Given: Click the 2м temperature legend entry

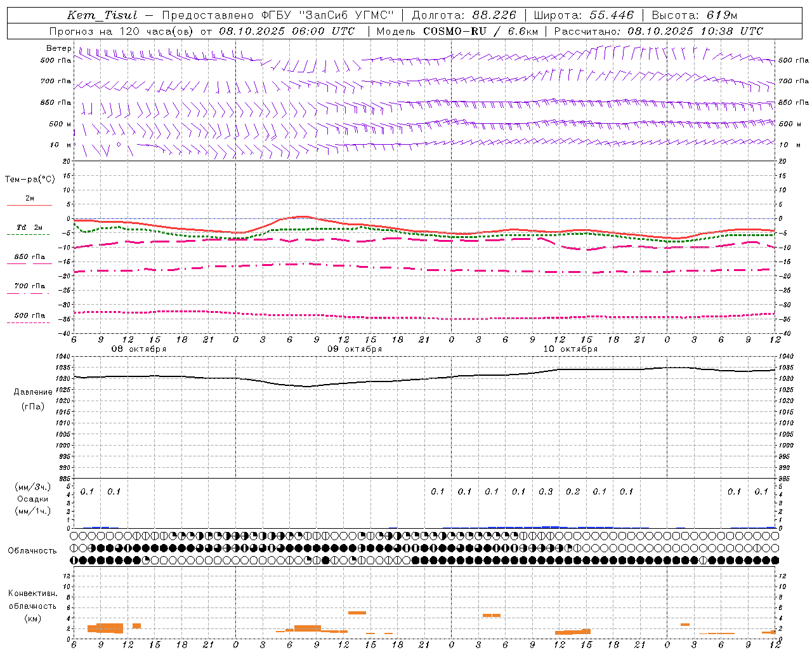Looking at the screenshot, I should click(30, 199).
